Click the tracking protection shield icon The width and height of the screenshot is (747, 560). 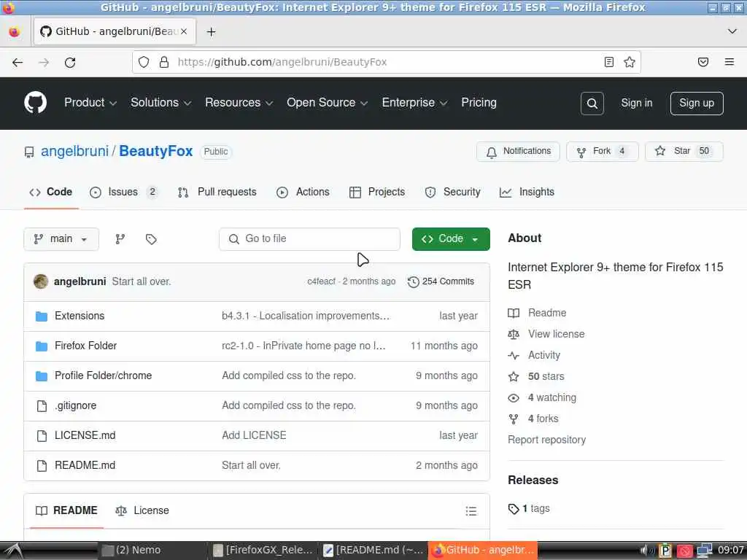click(x=144, y=62)
